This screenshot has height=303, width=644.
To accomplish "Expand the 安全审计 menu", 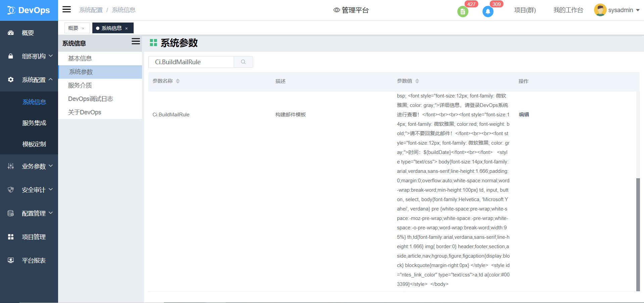I will click(x=29, y=190).
